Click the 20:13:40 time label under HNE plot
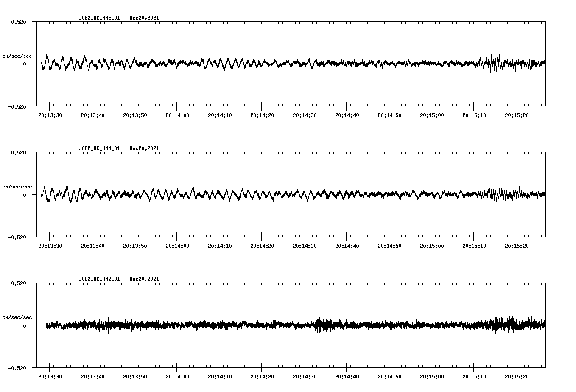The height and width of the screenshot is (392, 576). pyautogui.click(x=92, y=115)
